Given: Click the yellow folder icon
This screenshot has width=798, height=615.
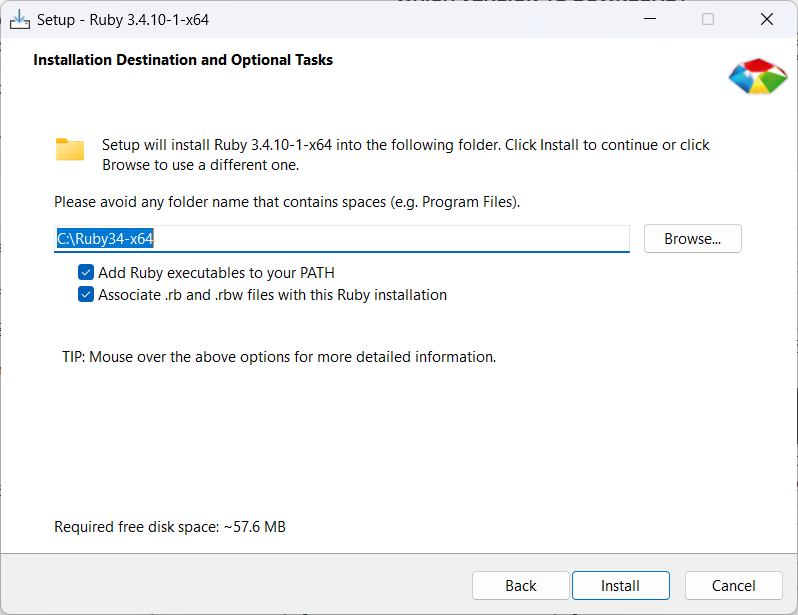Looking at the screenshot, I should click(70, 150).
